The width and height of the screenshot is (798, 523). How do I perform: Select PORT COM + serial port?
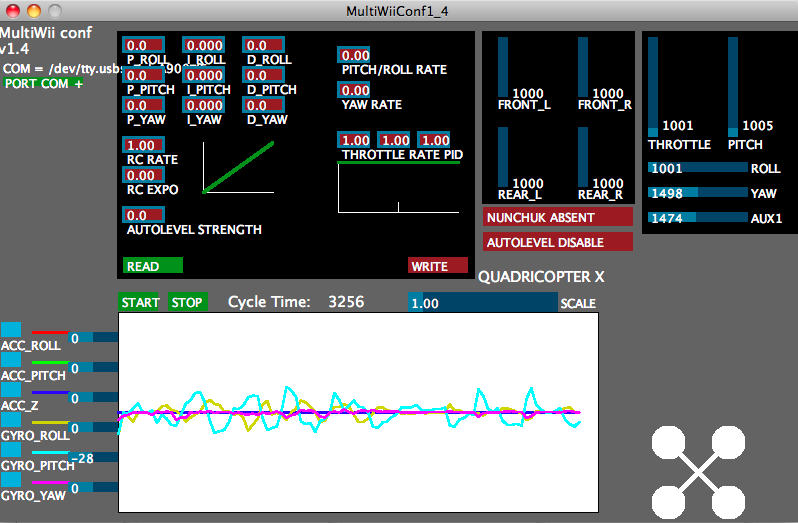pos(44,83)
